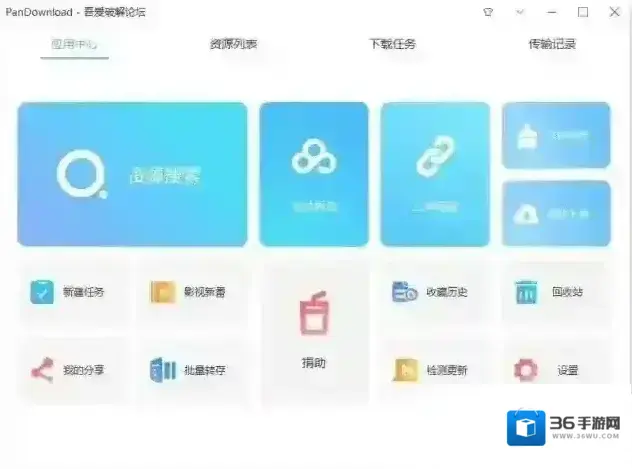The image size is (632, 469).
Task: Click the 新建任务 clipboard icon
Action: 42,292
